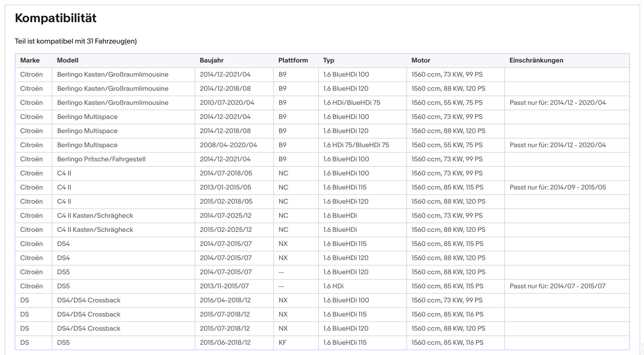Viewport: 644px width, 355px height.
Task: Click 'B9' in the Berlingo Pritsche/Fahrgestell row
Action: 282,159
